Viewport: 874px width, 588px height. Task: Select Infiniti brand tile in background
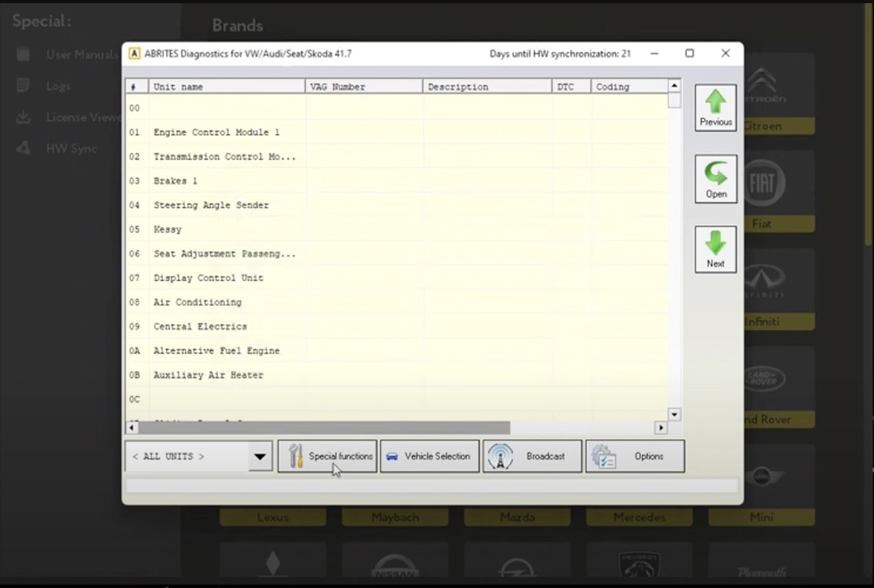(x=779, y=289)
